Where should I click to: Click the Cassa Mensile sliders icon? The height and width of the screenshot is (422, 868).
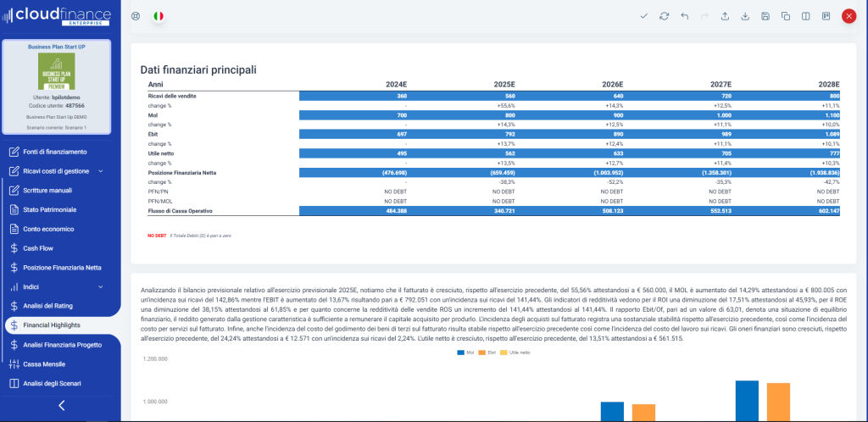[x=14, y=364]
